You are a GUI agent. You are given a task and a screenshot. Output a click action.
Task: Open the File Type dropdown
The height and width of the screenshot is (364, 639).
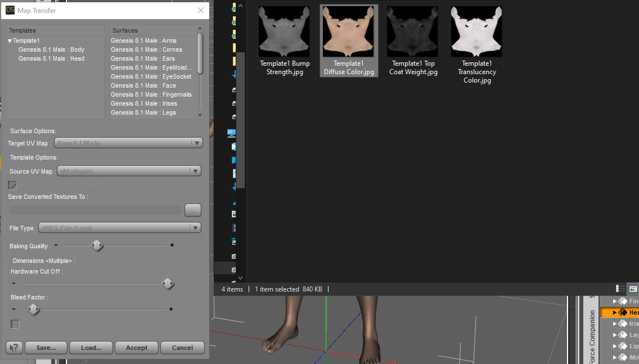click(x=120, y=228)
